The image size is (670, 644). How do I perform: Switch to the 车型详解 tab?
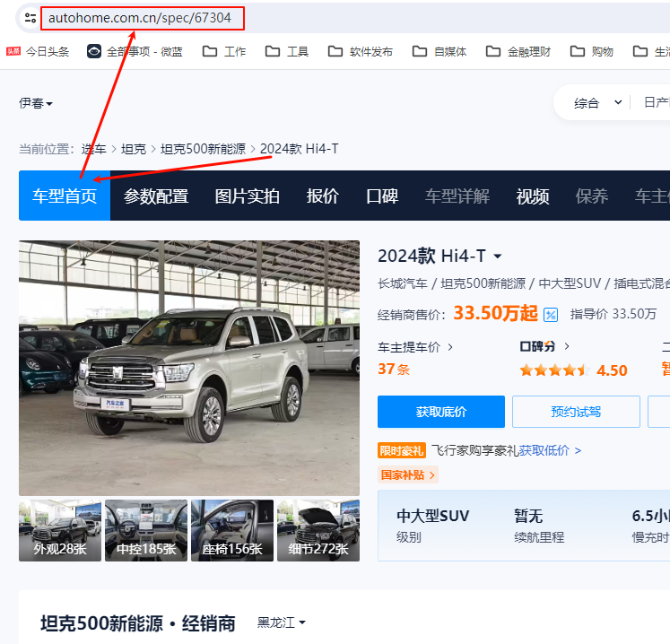point(457,196)
